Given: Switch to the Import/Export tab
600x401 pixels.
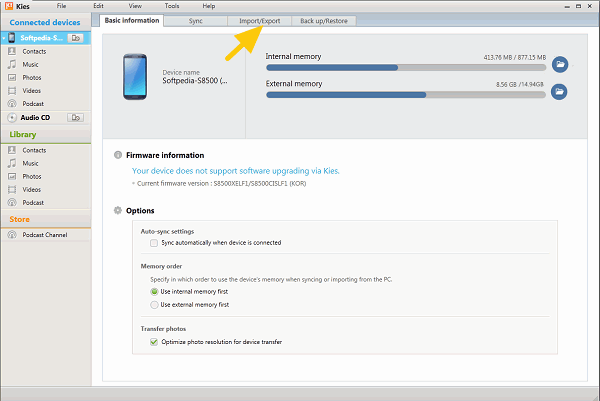Looking at the screenshot, I should click(x=259, y=21).
